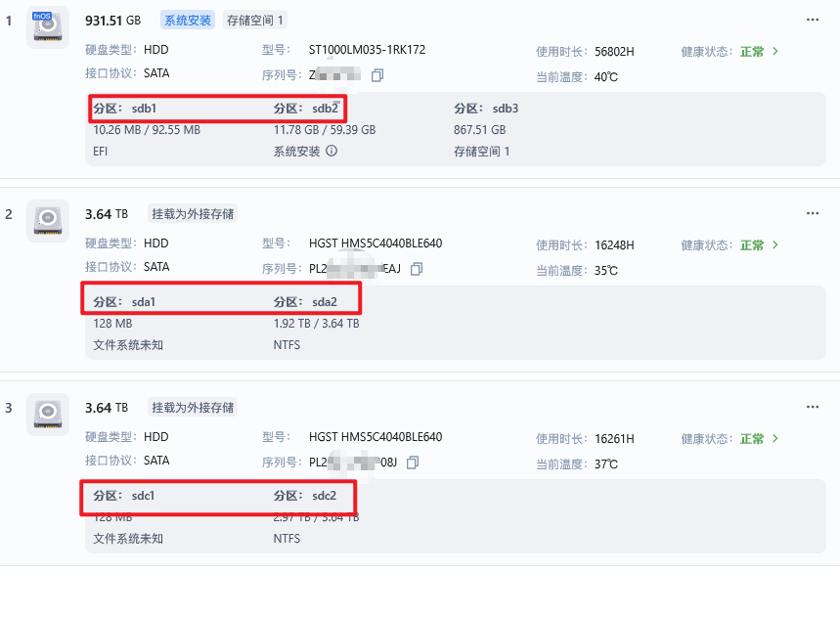Screen dimensions: 840x618
Task: Open more options menu for disk 2
Action: tap(813, 213)
